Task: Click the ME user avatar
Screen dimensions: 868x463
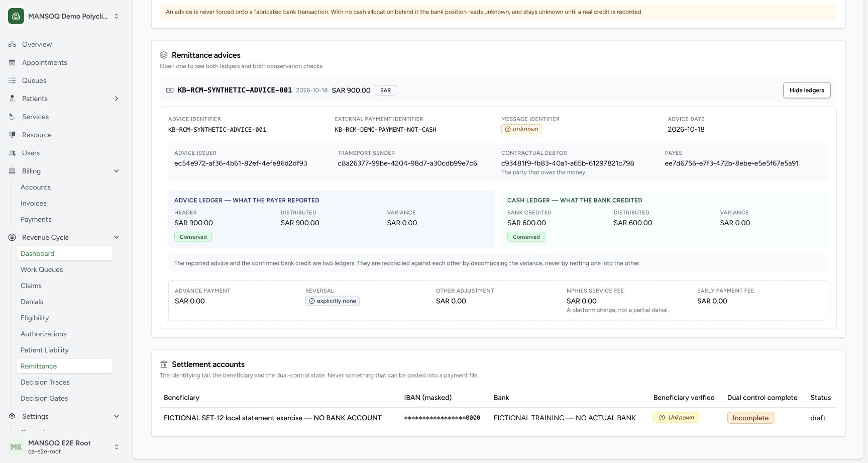Action: click(x=16, y=447)
